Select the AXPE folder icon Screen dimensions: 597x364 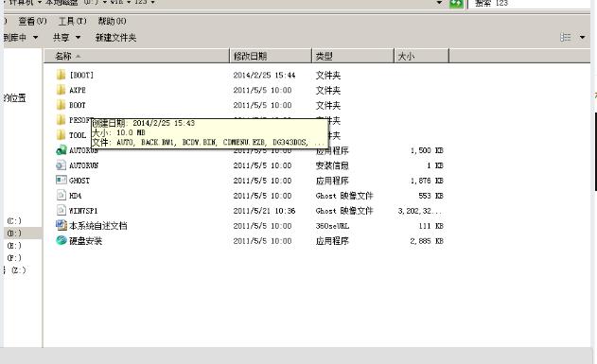click(x=61, y=90)
